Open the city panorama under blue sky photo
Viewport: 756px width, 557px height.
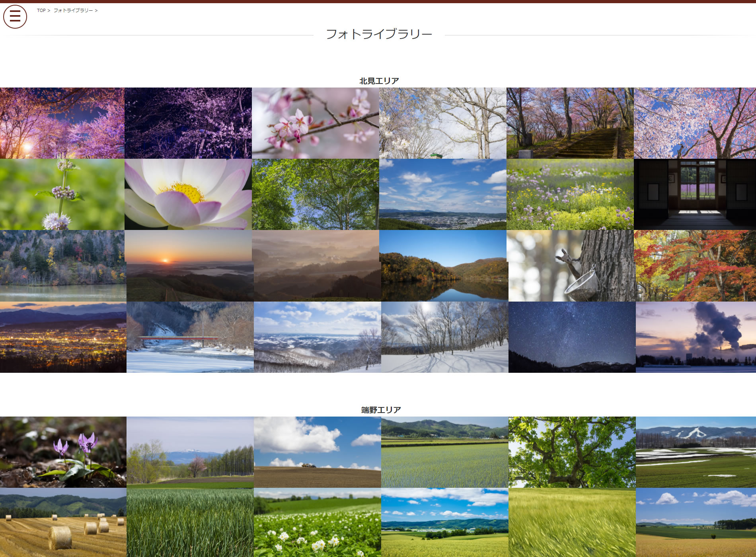(x=443, y=194)
